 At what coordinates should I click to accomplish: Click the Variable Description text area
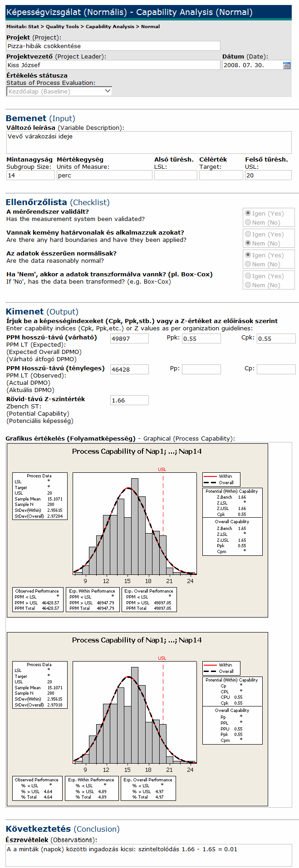[149, 142]
